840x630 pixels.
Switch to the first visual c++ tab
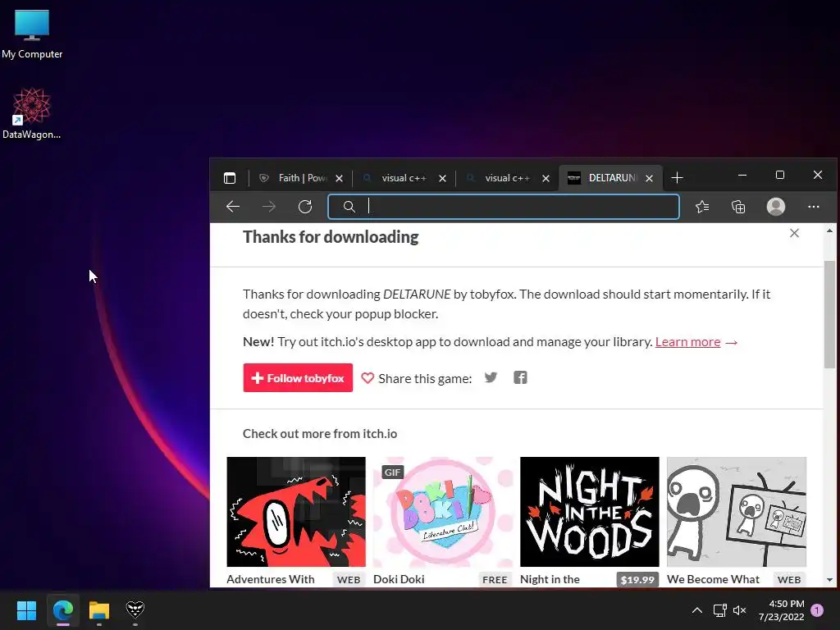coord(404,178)
